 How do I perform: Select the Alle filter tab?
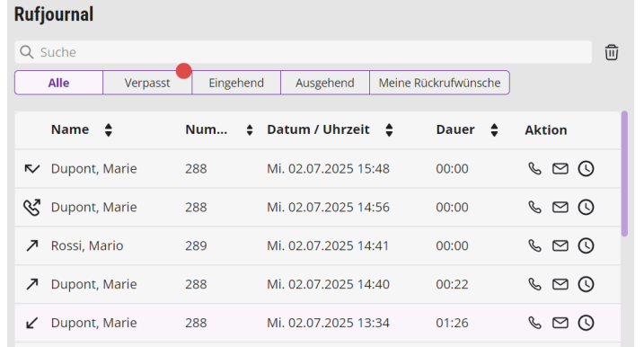[x=58, y=83]
